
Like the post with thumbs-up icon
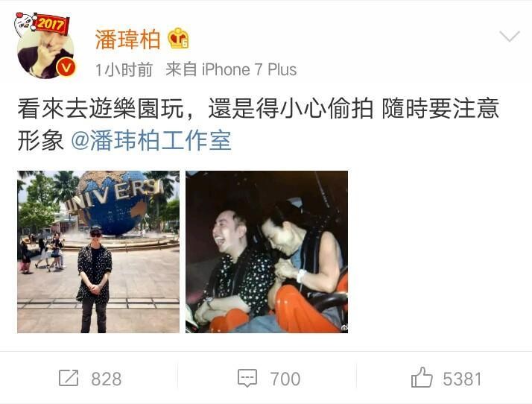tap(422, 377)
